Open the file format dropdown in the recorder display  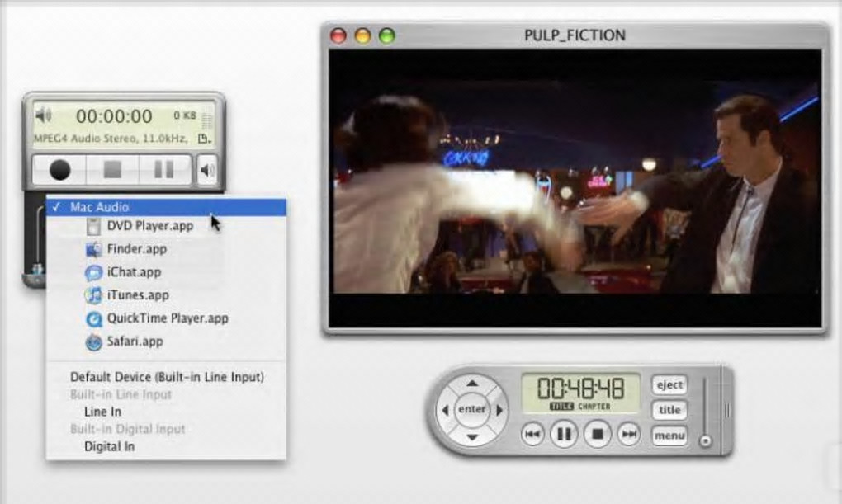(x=204, y=139)
